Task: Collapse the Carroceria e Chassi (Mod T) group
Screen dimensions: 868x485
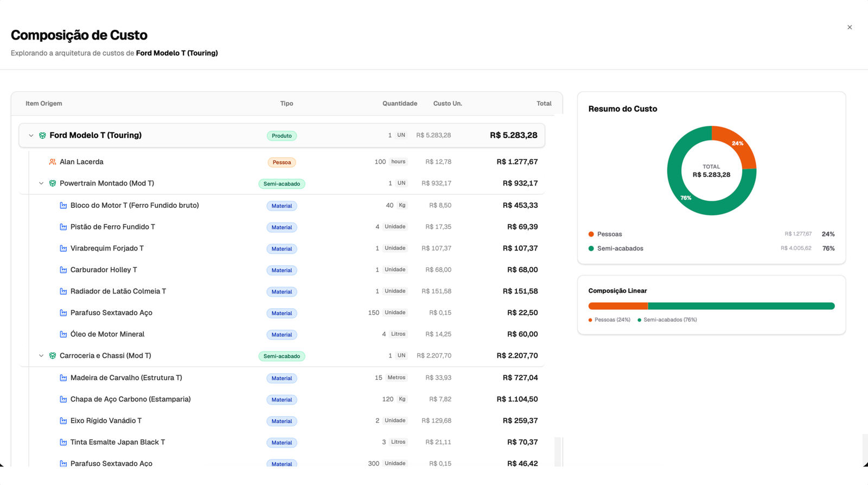Action: click(x=41, y=356)
